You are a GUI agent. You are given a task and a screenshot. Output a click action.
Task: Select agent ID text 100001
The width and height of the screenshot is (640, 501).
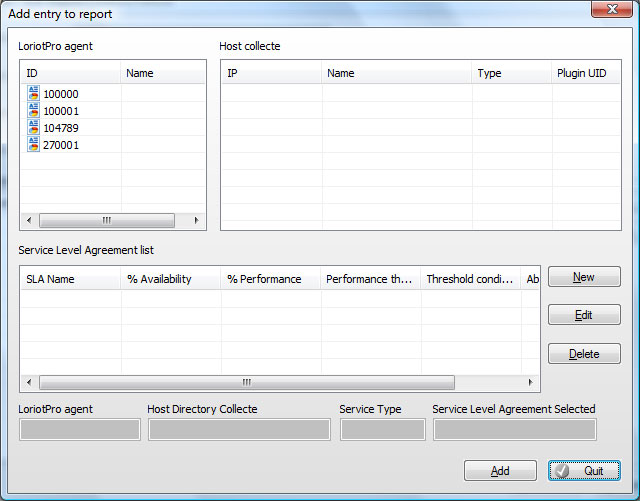point(61,111)
